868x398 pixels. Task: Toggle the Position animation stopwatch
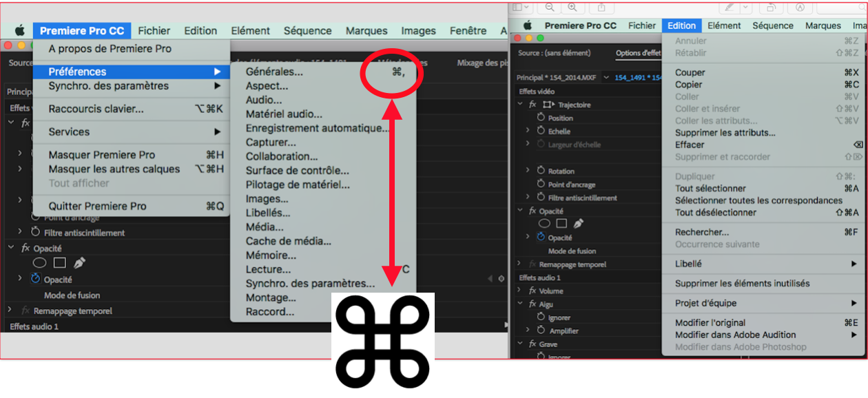tap(541, 118)
